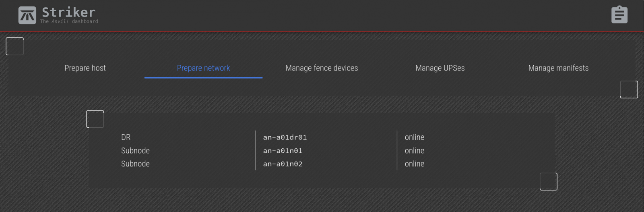Go to the Manage UPSes tab
The image size is (644, 212).
[x=440, y=68]
